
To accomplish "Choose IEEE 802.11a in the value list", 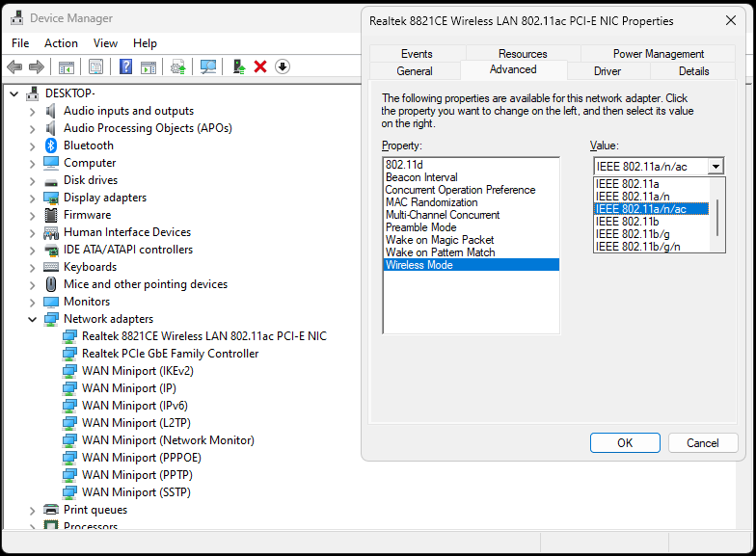I will click(x=652, y=183).
